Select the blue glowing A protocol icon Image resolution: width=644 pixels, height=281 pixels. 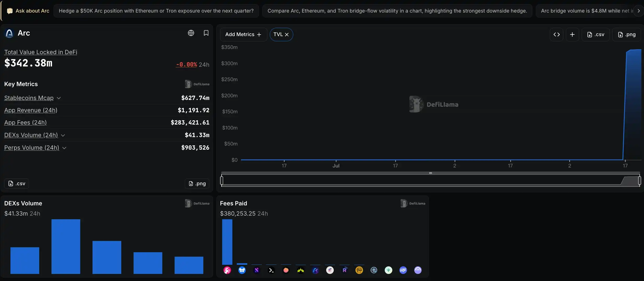315,270
